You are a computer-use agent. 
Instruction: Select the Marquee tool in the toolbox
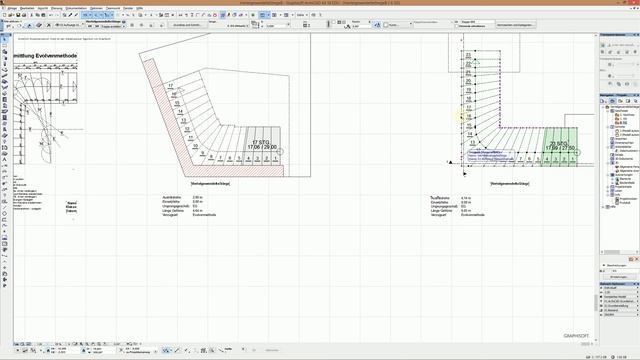[5, 46]
